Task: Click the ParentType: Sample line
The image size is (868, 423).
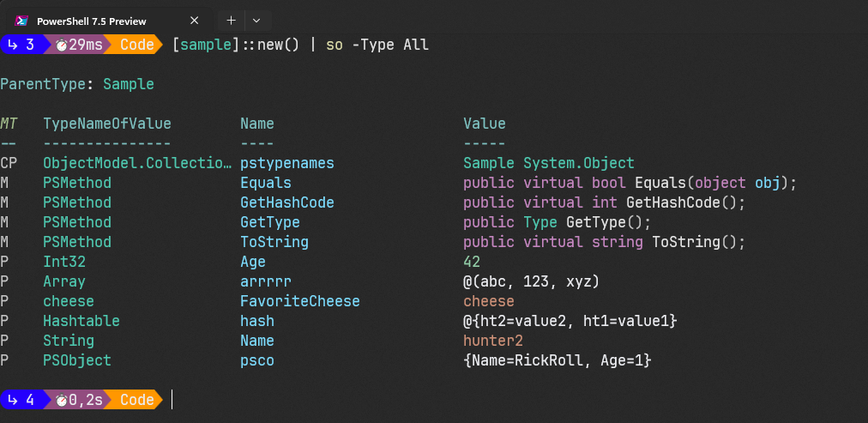Action: [77, 84]
